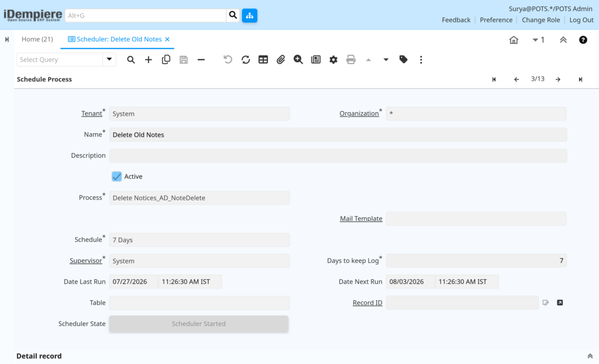Open the Feedback link
Screen dimensions: 599x364
456,20
